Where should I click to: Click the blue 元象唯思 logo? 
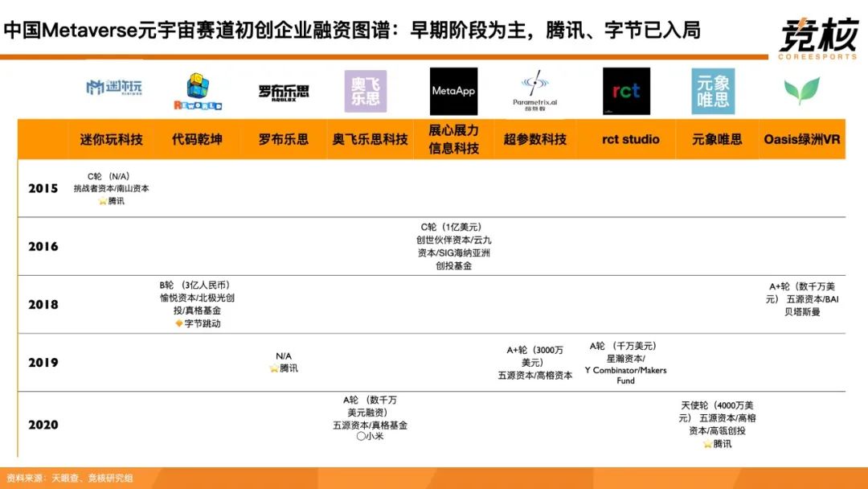tap(713, 91)
